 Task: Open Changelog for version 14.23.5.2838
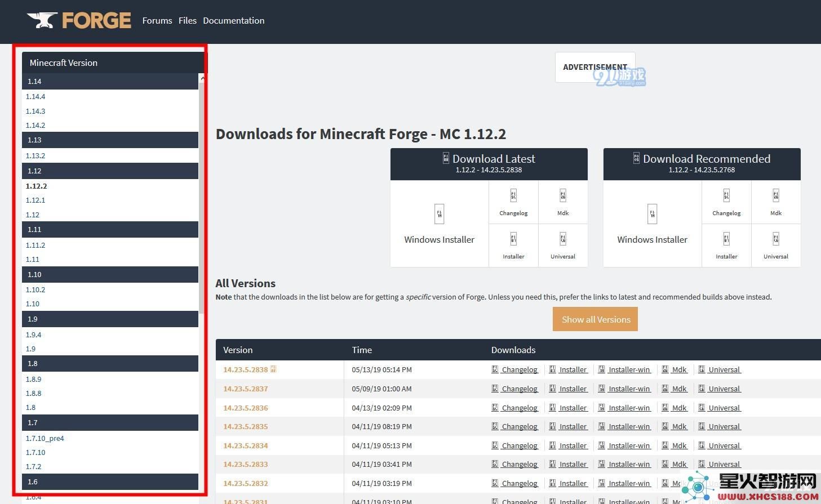pyautogui.click(x=515, y=369)
